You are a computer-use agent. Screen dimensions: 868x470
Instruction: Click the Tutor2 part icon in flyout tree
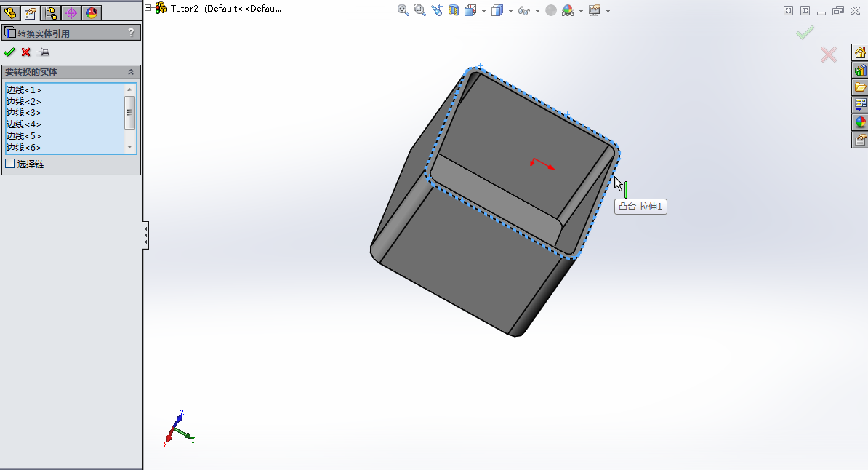[161, 8]
